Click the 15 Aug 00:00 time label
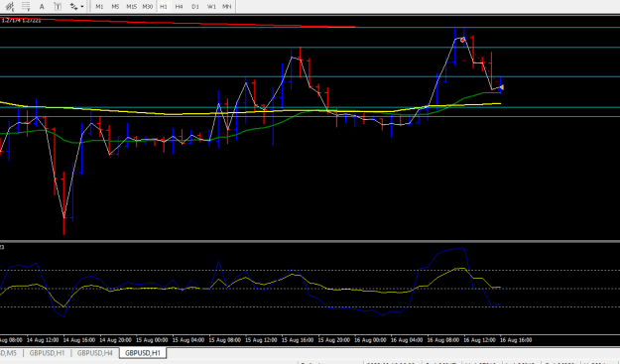The height and width of the screenshot is (364, 620). pos(152,340)
